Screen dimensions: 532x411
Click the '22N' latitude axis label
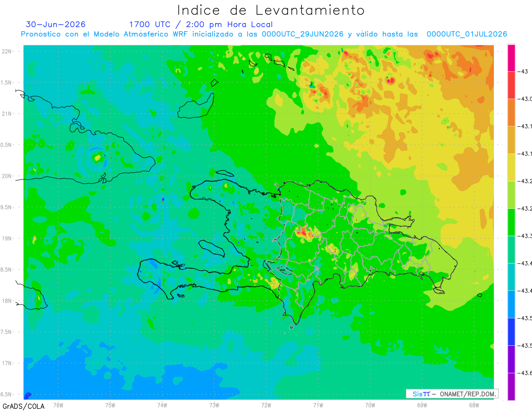(8, 51)
